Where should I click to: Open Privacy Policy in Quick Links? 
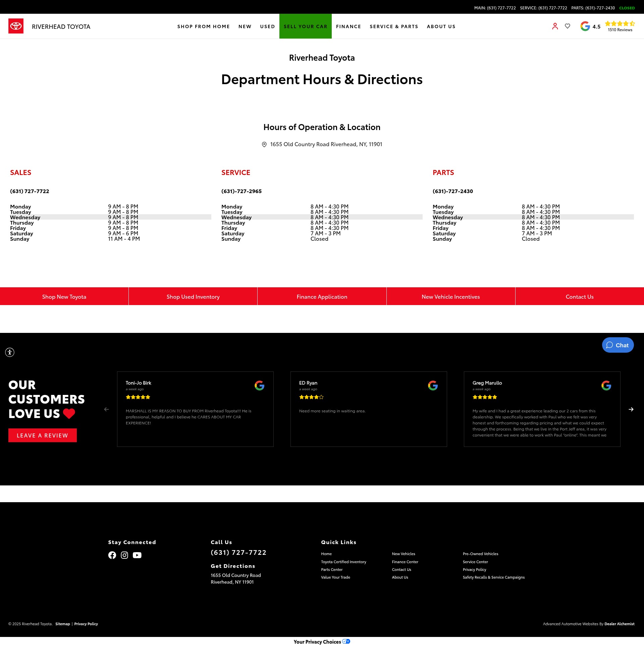pyautogui.click(x=475, y=570)
